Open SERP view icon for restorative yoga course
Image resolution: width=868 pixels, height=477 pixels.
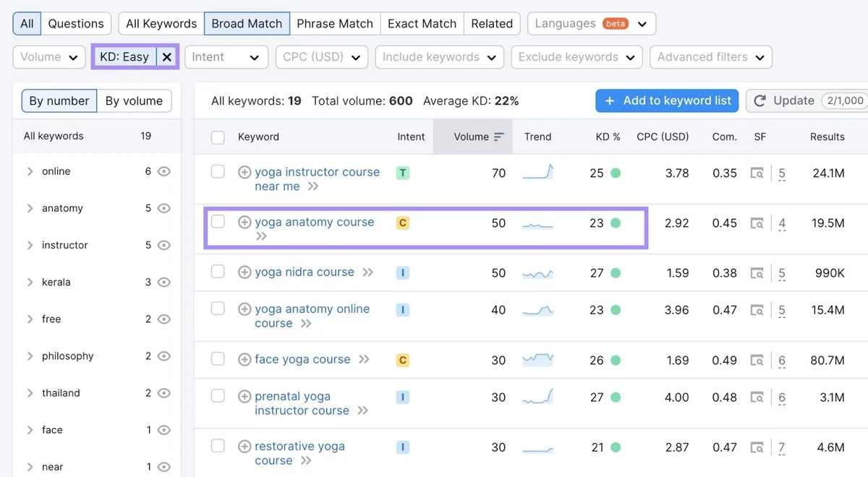[757, 447]
